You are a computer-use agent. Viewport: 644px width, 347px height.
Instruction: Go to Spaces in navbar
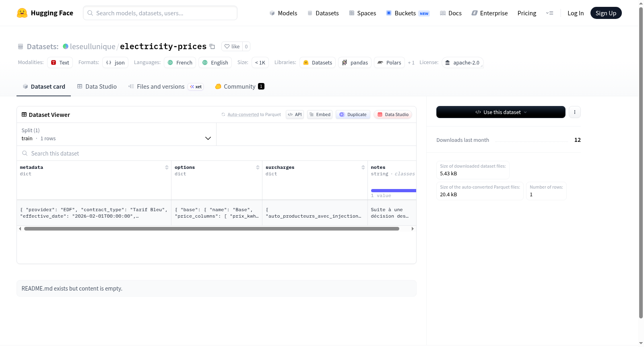point(362,13)
